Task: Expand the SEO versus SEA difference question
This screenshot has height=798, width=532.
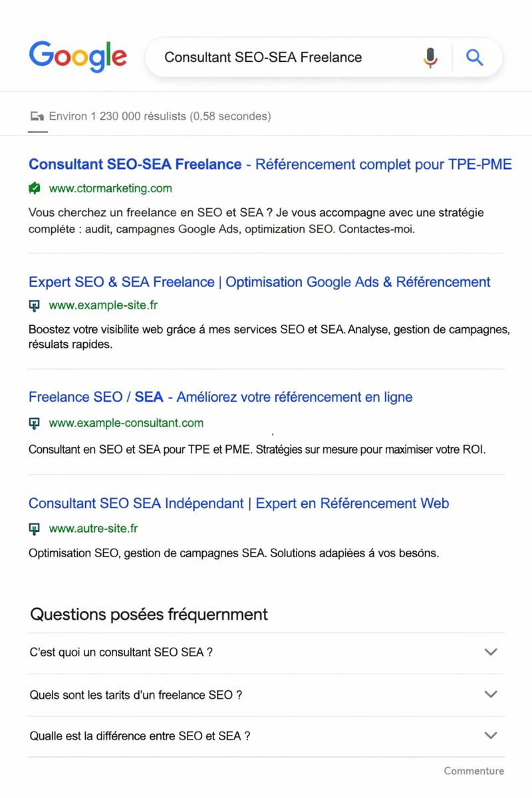Action: [490, 736]
